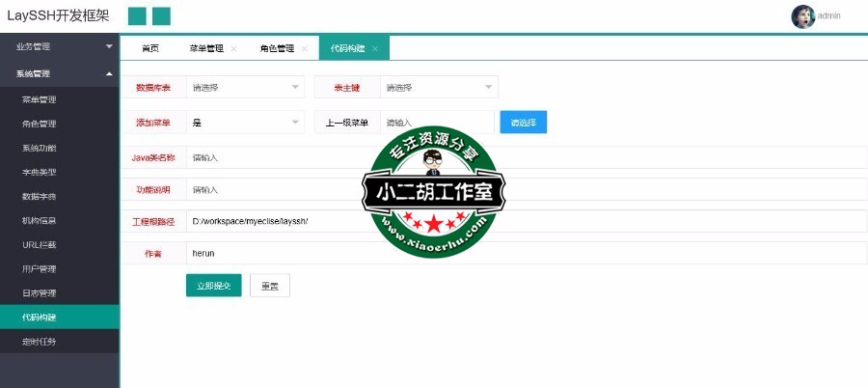868x388 pixels.
Task: Open the 添加菜单 dropdown showing 是
Action: [x=245, y=123]
